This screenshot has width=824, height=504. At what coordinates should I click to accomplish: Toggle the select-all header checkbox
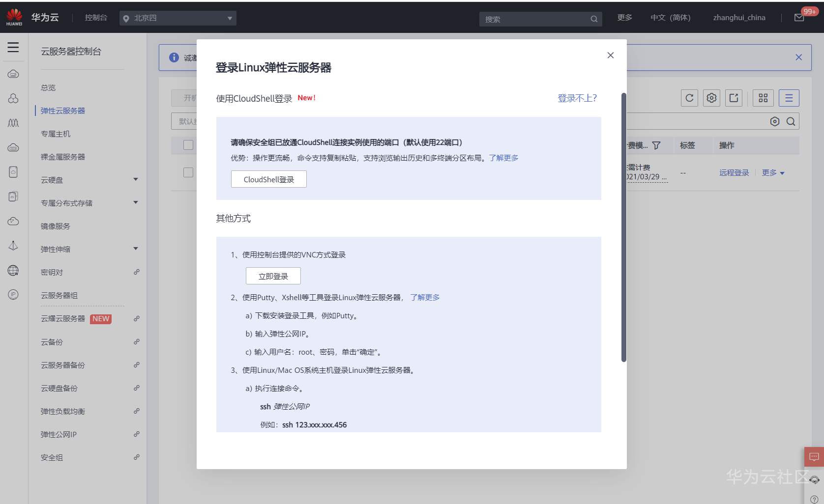click(188, 145)
